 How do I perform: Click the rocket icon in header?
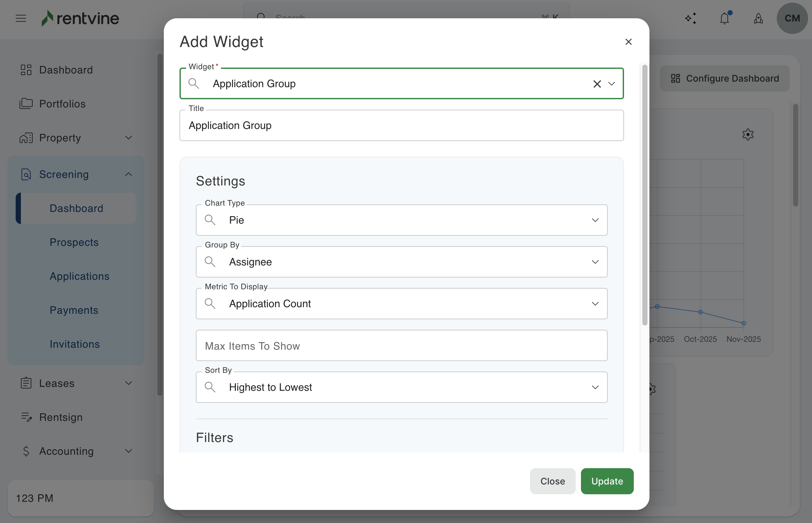758,18
